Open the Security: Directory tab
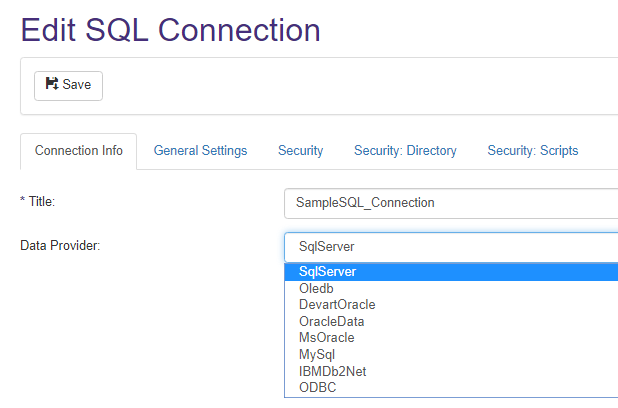The height and width of the screenshot is (408, 618). [x=405, y=151]
